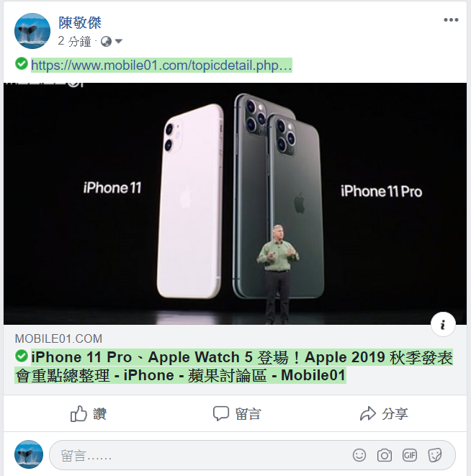This screenshot has width=471, height=476.
Task: Click the whale tail profile avatar at top
Action: coord(32,31)
